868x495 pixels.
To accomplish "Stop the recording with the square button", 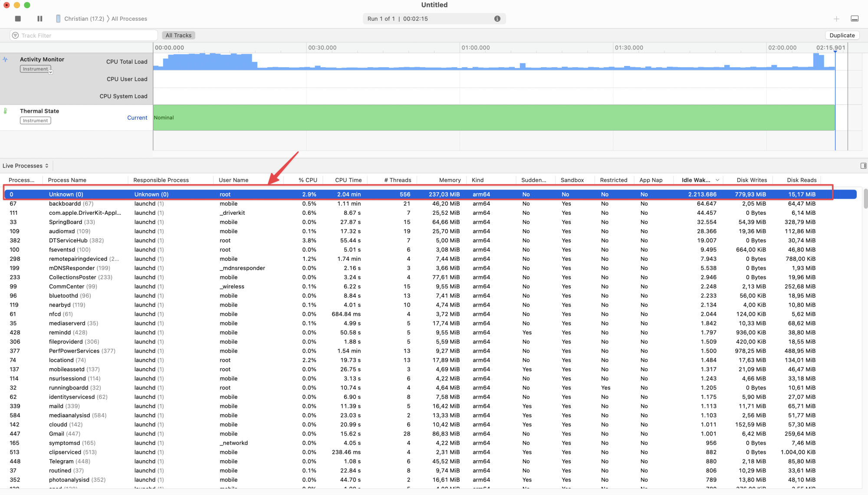I will pyautogui.click(x=18, y=19).
